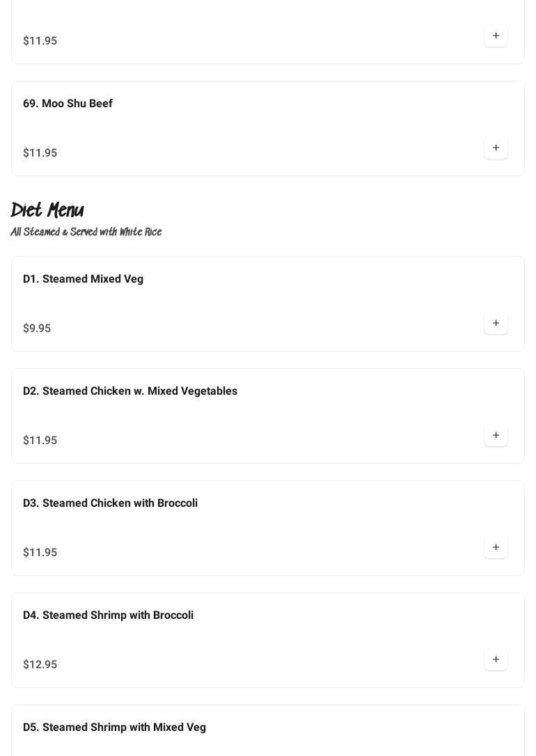Click the $12.95 price for Steamed Shrimp with Broccoli
The height and width of the screenshot is (756, 536).
(40, 665)
